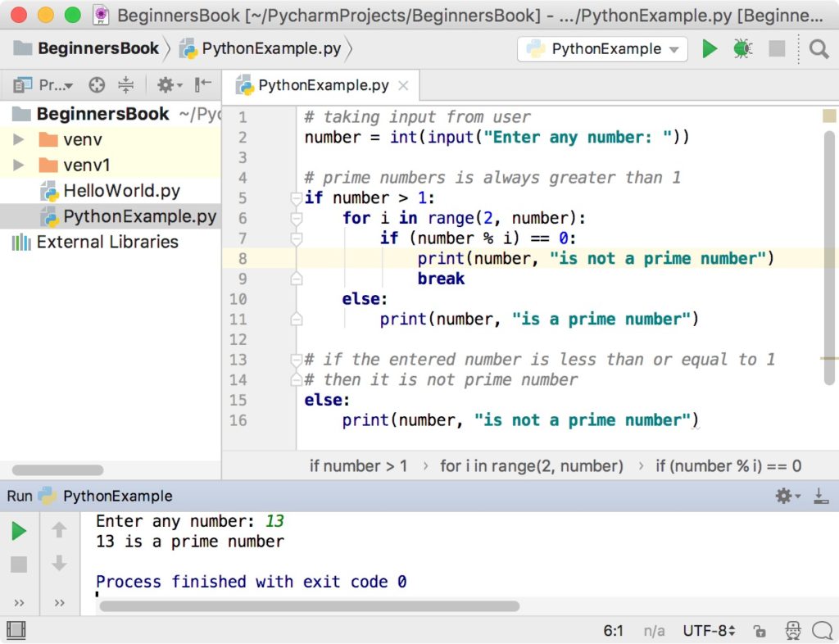Click up-stack-trace arrow in Run panel
Image resolution: width=839 pixels, height=644 pixels.
(59, 529)
